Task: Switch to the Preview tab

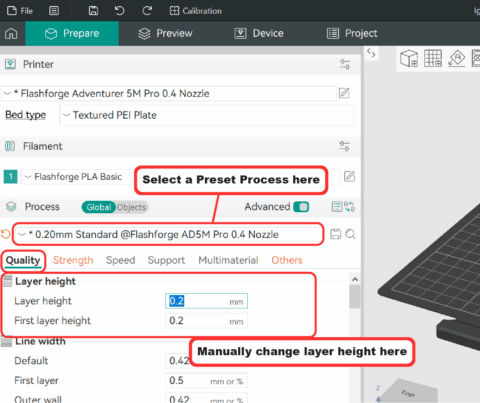Action: (165, 33)
